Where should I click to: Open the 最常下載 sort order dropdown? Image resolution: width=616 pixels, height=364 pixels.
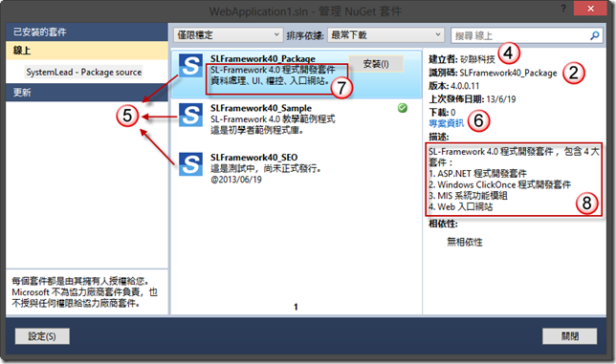[386, 35]
